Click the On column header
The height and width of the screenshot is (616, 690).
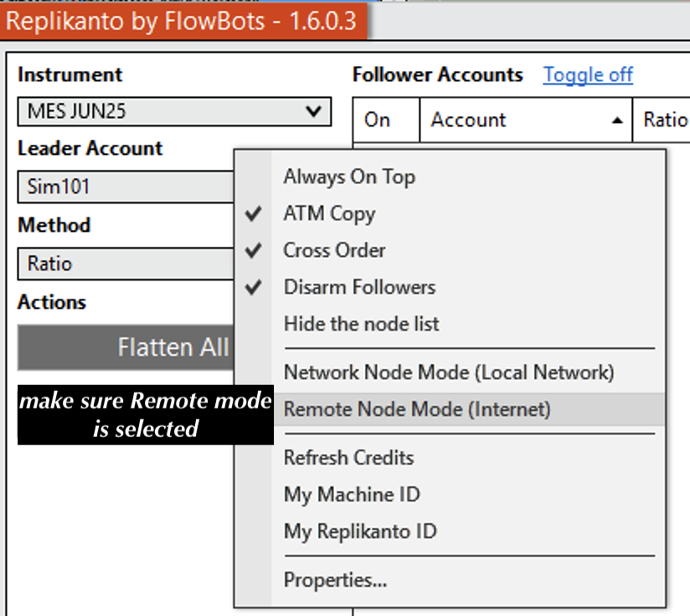point(386,120)
